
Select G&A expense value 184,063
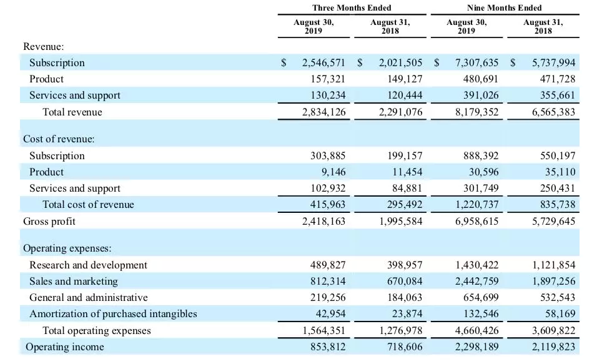tap(405, 298)
